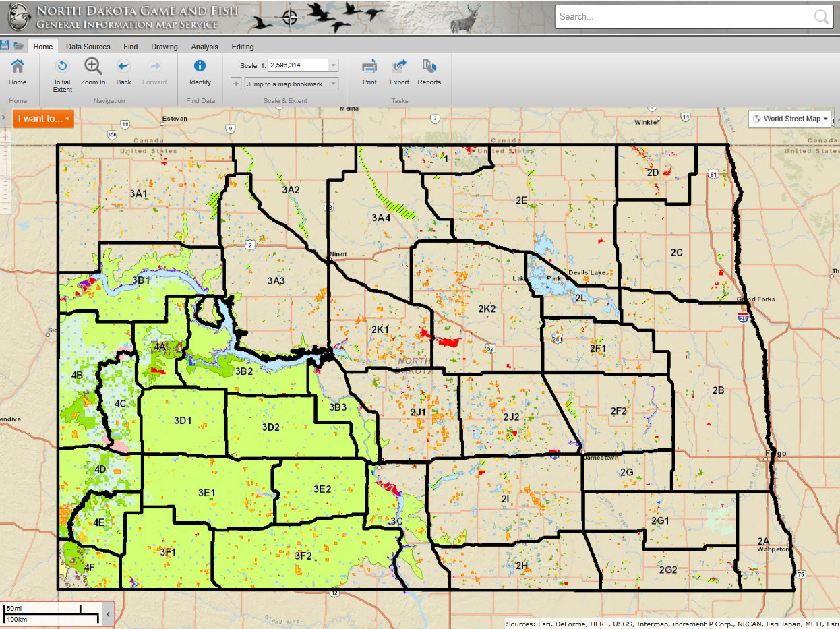Click unit label 2C on map
The width and height of the screenshot is (840, 629).
coord(676,253)
